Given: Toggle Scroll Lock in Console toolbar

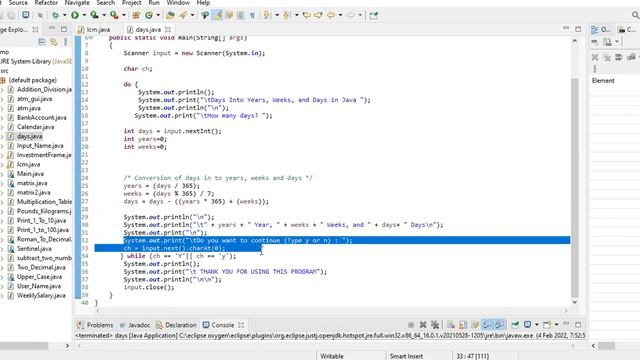Looking at the screenshot, I should pyautogui.click(x=463, y=325).
